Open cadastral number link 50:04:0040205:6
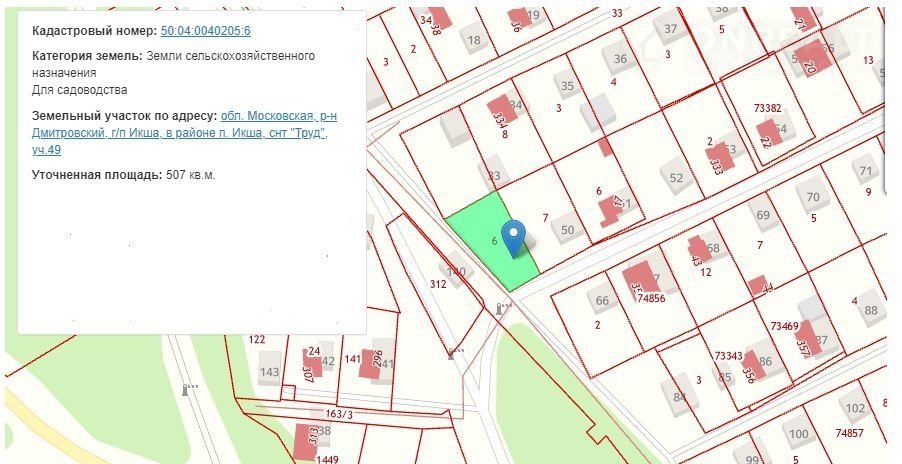This screenshot has width=902, height=464. tap(206, 32)
